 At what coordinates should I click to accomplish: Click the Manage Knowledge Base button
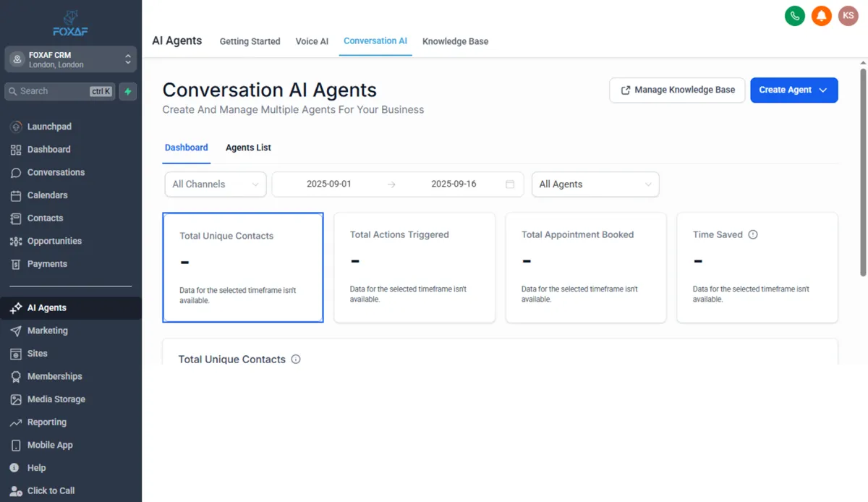(x=677, y=90)
